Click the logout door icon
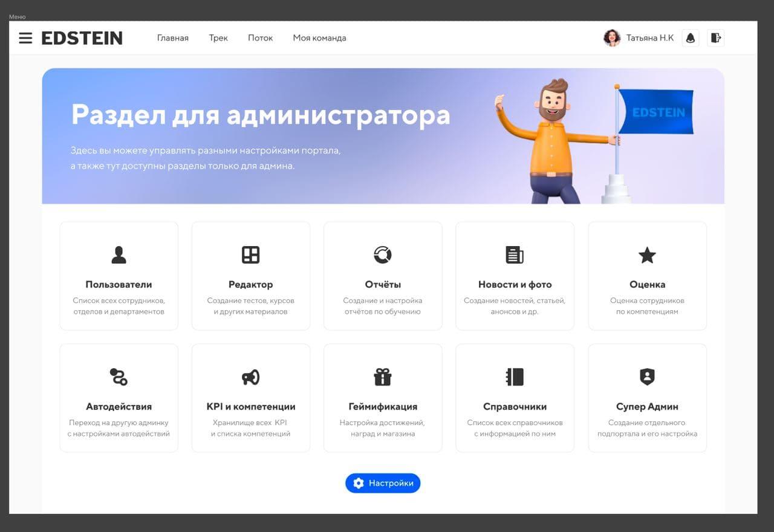This screenshot has width=774, height=532. (715, 38)
